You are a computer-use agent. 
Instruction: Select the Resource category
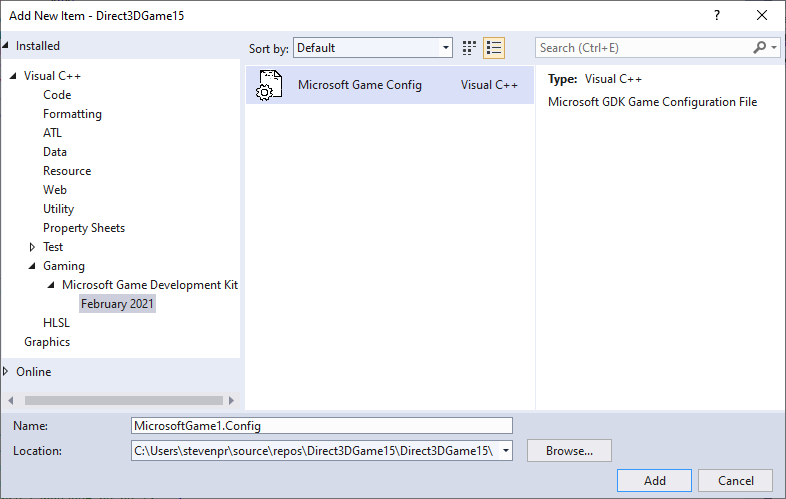[67, 171]
